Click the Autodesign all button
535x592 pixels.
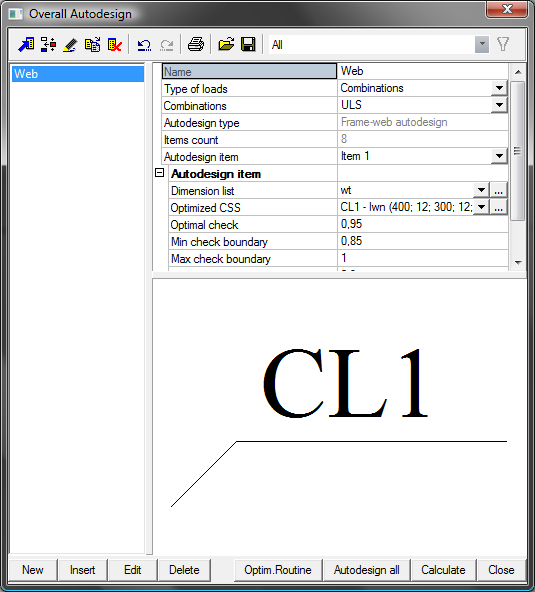tap(367, 570)
